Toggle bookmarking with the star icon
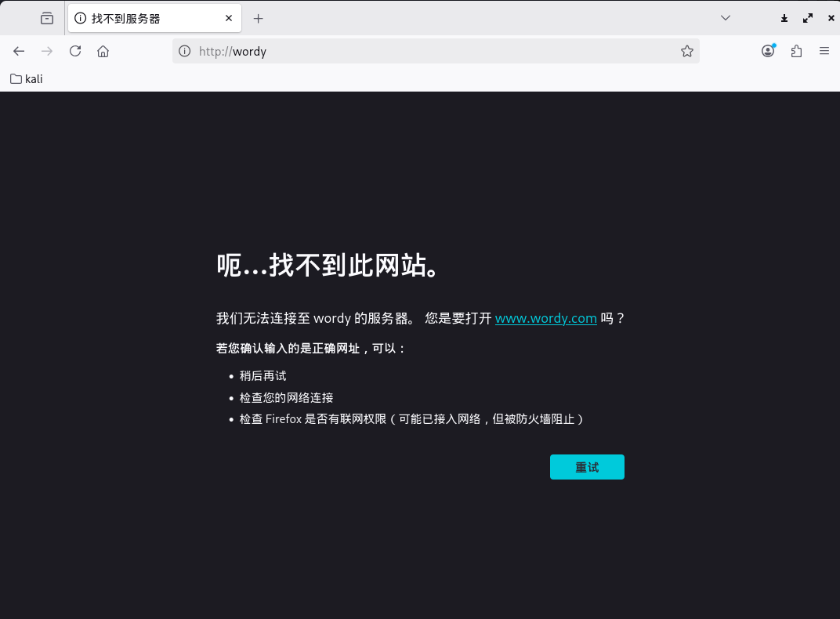Screen dimensions: 840x619 coord(687,51)
